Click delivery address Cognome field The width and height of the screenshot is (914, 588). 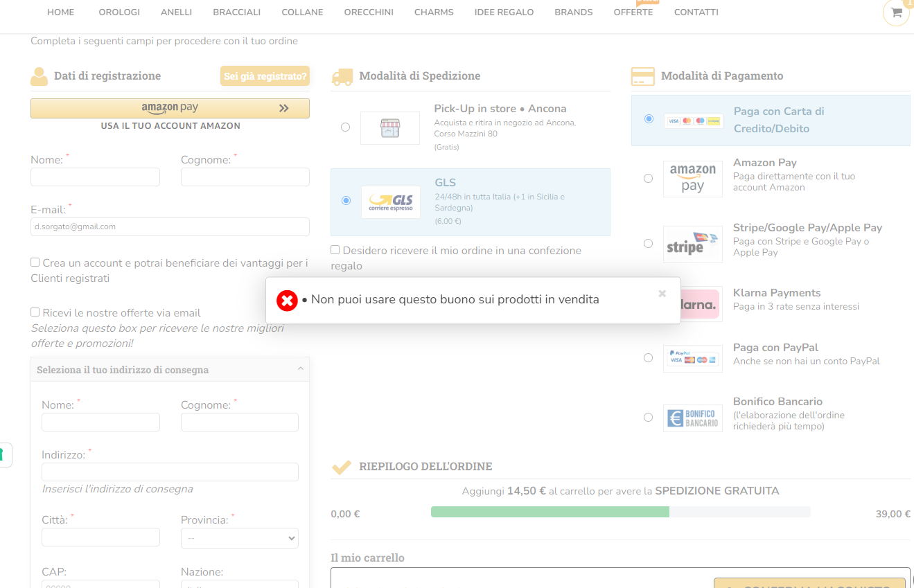pyautogui.click(x=240, y=422)
